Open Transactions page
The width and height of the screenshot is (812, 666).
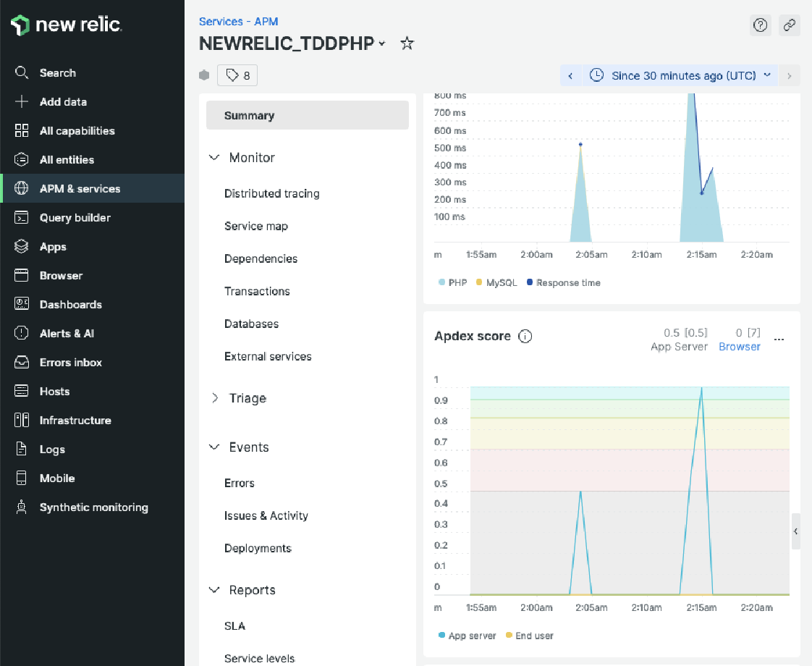257,292
